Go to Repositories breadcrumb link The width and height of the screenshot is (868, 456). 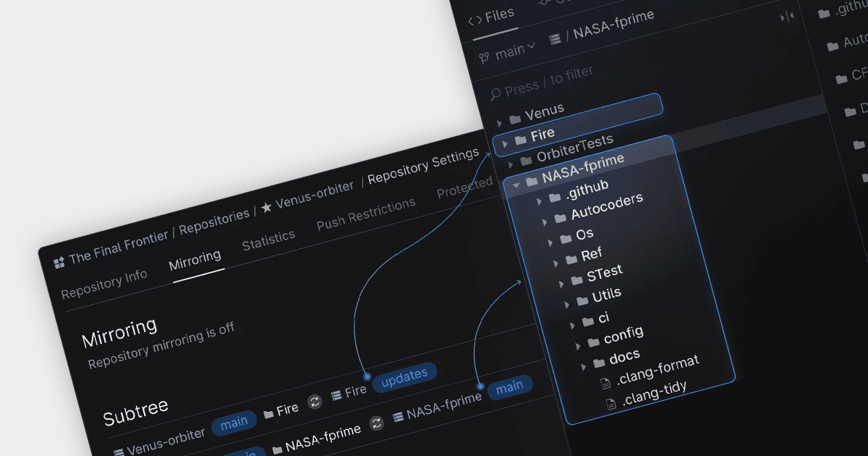[x=214, y=222]
